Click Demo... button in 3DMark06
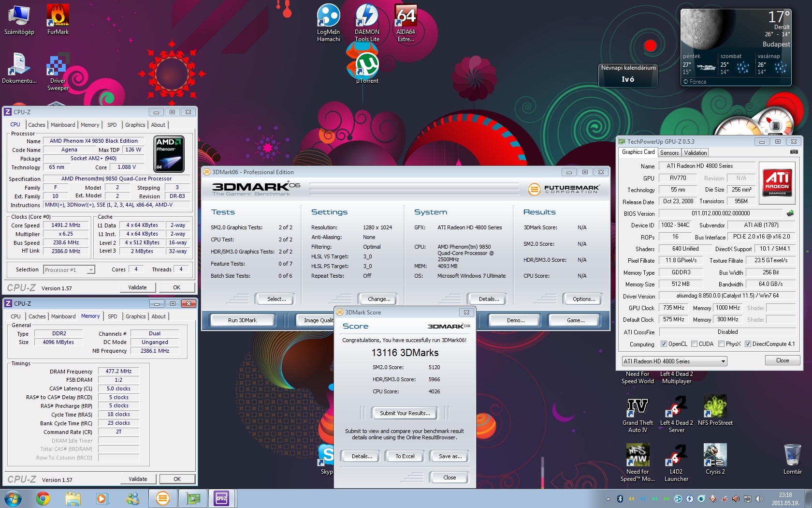Viewport: 812px width, 508px height. coord(515,320)
